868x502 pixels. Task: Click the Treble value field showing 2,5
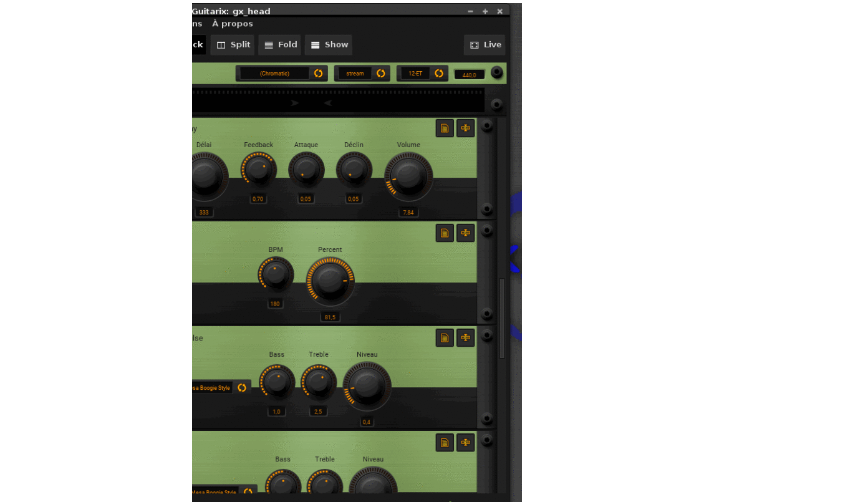(x=318, y=412)
